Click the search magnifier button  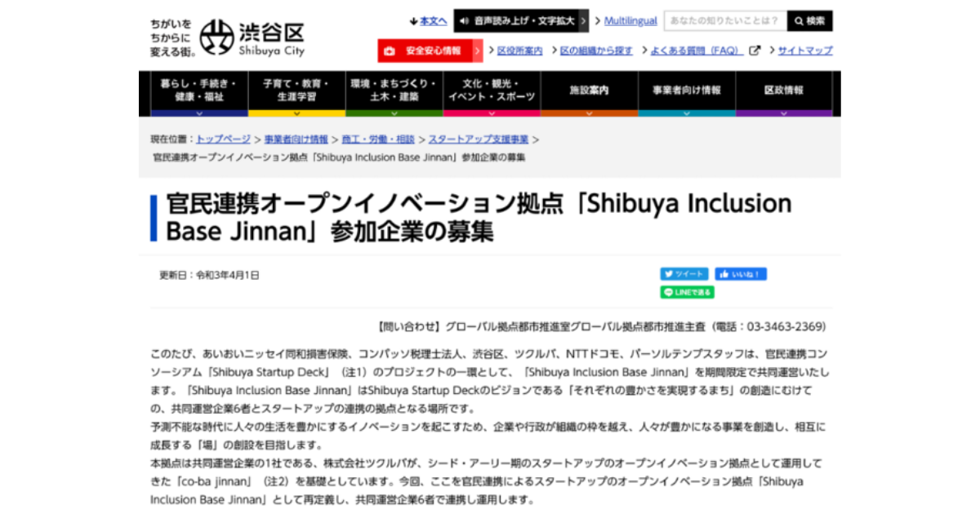point(809,21)
